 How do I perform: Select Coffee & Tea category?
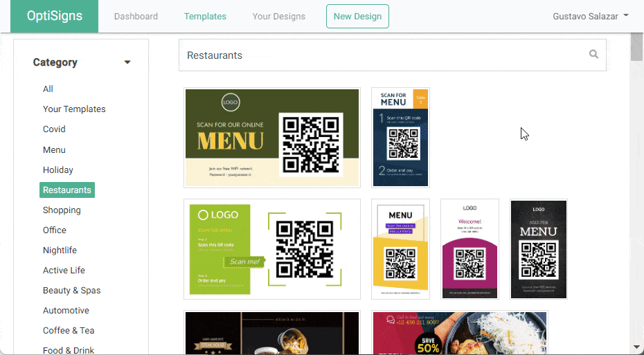tap(69, 331)
